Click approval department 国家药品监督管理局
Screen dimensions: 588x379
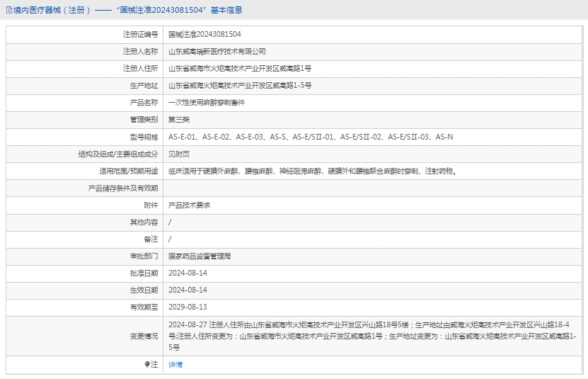click(200, 256)
